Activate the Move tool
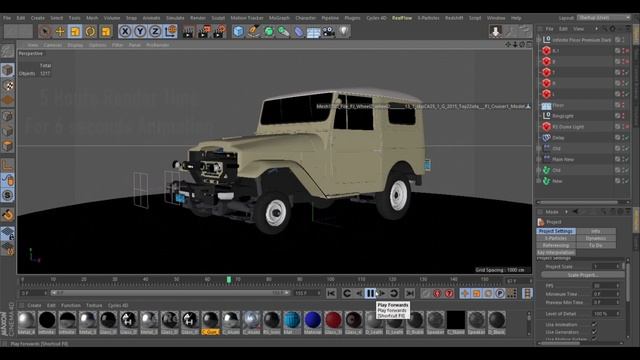Image resolution: width=640 pixels, height=360 pixels. (x=60, y=31)
